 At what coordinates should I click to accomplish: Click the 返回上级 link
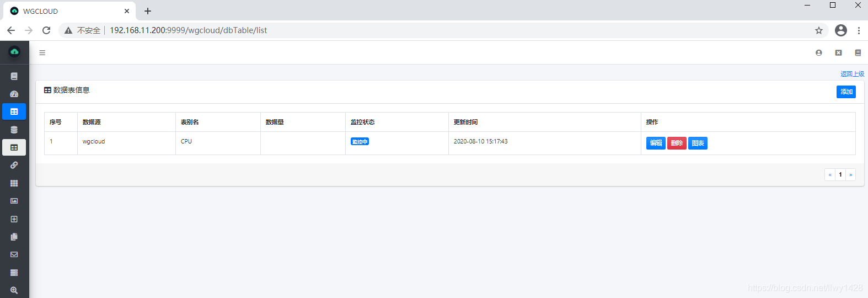coord(852,74)
